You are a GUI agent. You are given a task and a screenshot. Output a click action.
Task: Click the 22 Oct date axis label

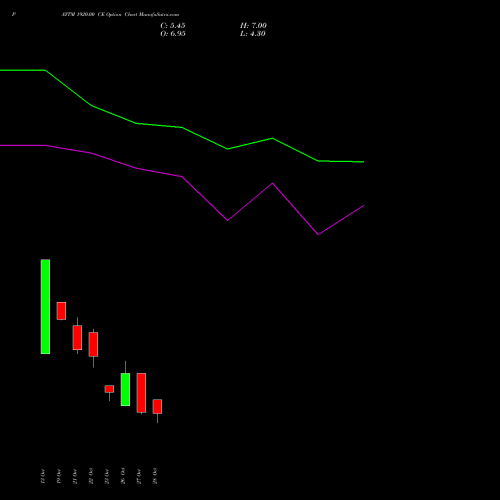(x=91, y=476)
